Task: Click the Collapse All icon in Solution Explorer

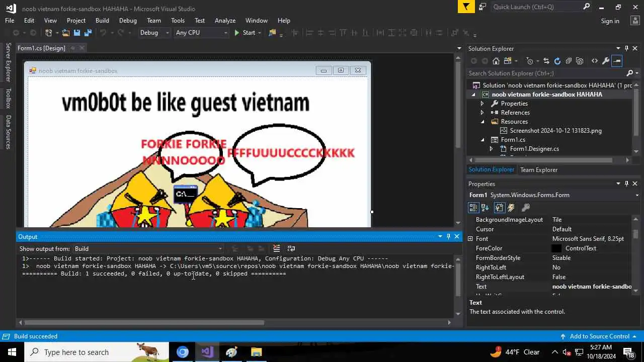Action: click(569, 61)
